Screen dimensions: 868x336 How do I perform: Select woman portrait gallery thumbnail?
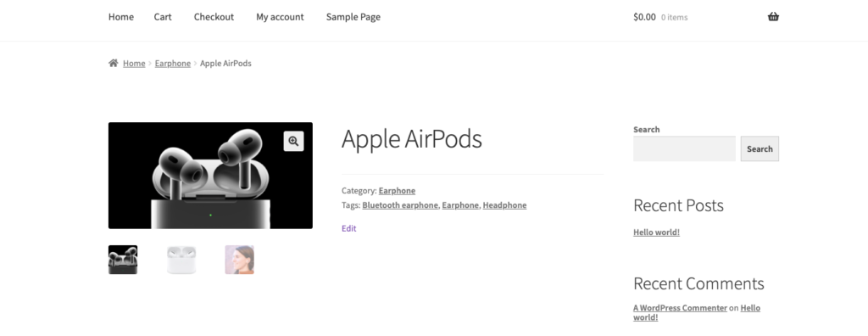click(239, 260)
